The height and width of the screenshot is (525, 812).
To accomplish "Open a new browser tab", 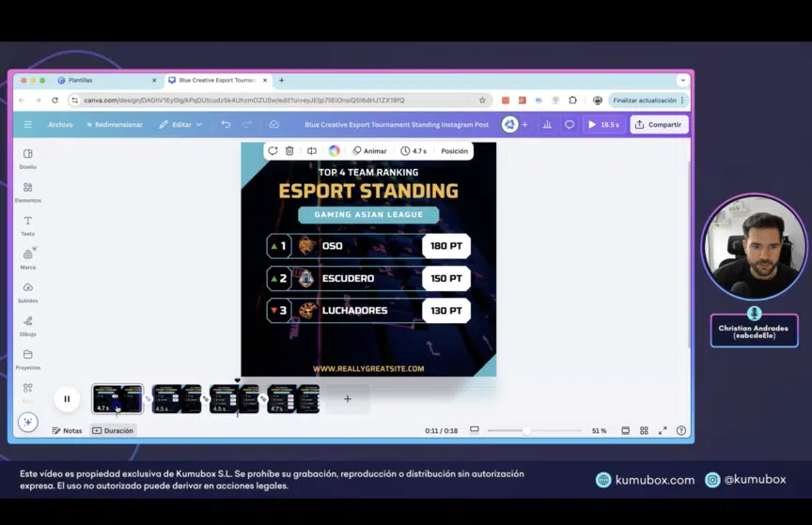I will 282,80.
